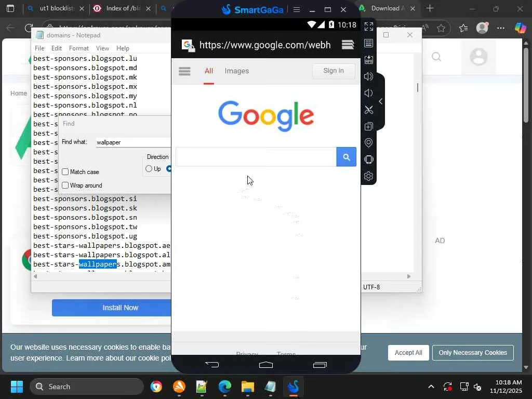Choose 'Only Necessary Cookies' button

[473, 353]
